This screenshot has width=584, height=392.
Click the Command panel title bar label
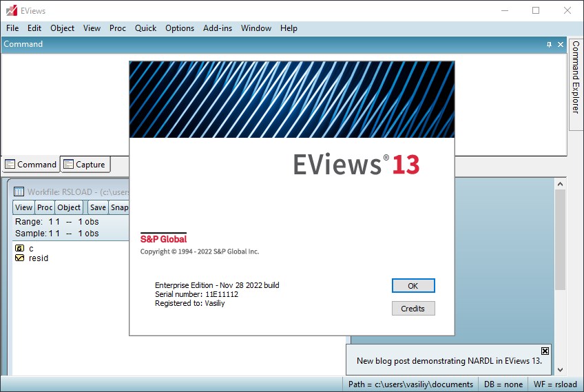pos(23,44)
